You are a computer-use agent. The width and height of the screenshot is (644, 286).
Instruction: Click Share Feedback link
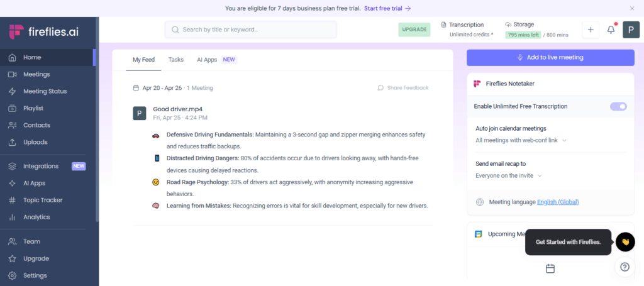(x=403, y=88)
